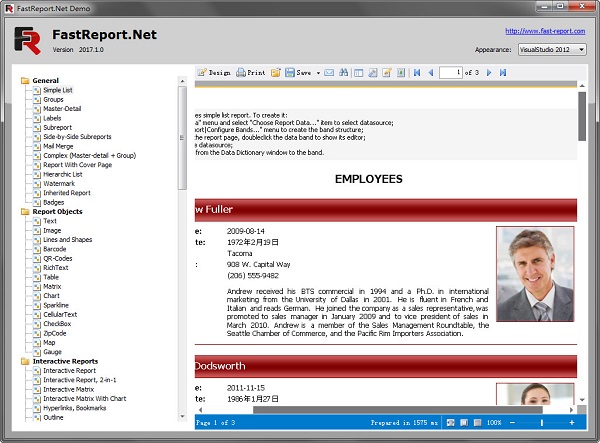Go to the first page
The image size is (600, 443).
tap(417, 73)
